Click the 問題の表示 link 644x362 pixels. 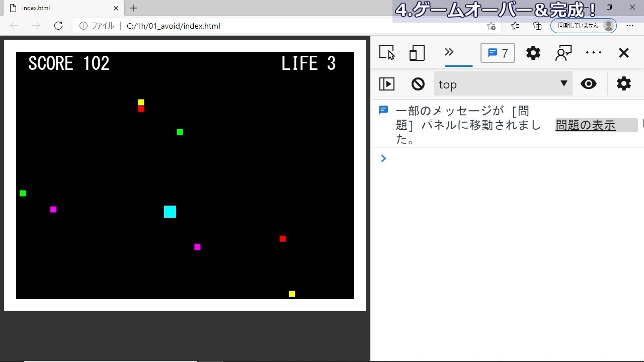pyautogui.click(x=586, y=125)
